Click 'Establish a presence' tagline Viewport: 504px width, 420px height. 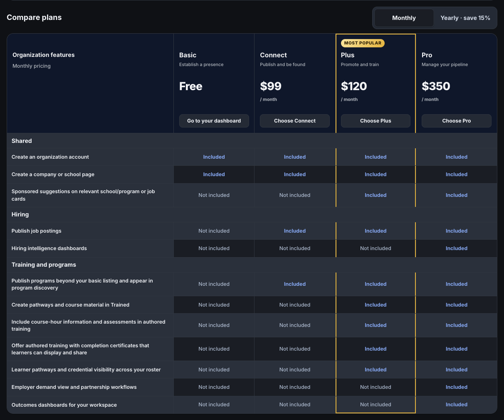[x=201, y=64]
